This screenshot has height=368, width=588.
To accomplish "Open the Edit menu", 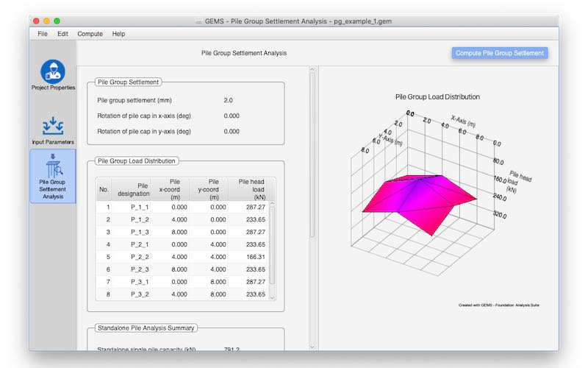I will (62, 34).
